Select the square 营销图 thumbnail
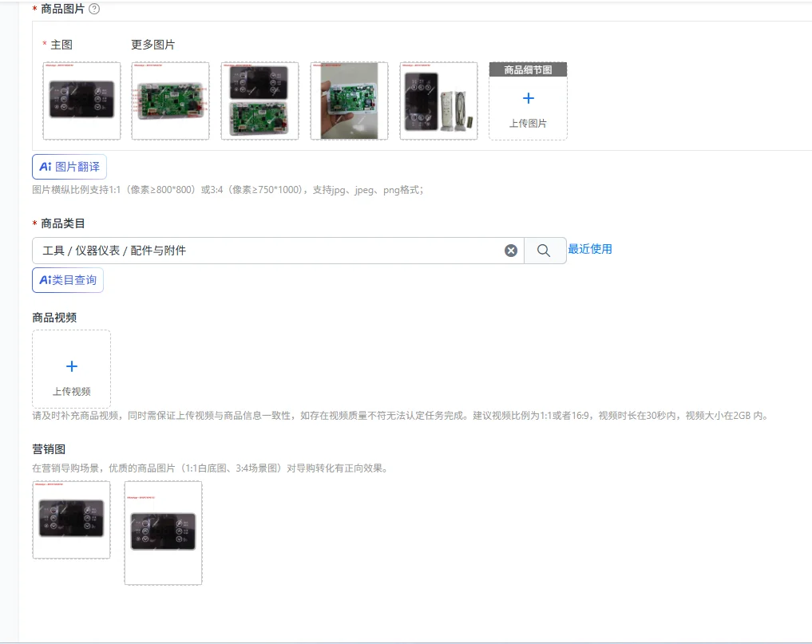This screenshot has width=812, height=644. 72,520
